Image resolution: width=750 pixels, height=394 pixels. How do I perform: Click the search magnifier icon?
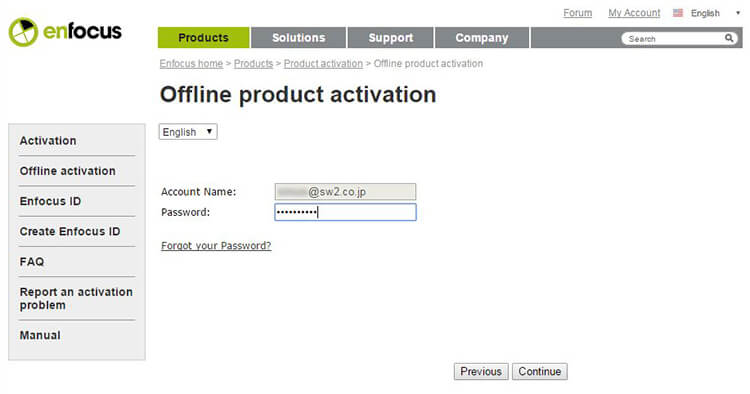tap(728, 38)
